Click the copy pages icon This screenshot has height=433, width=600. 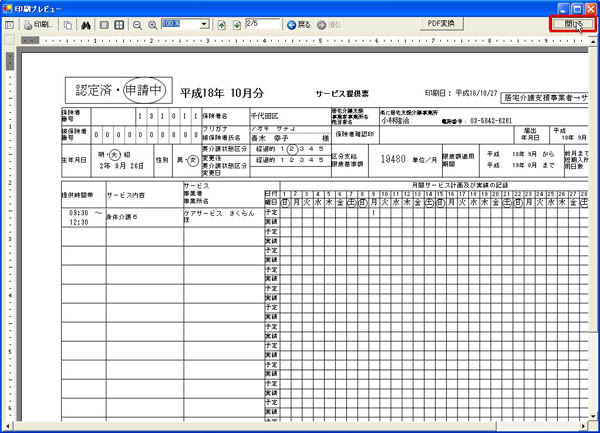[68, 25]
